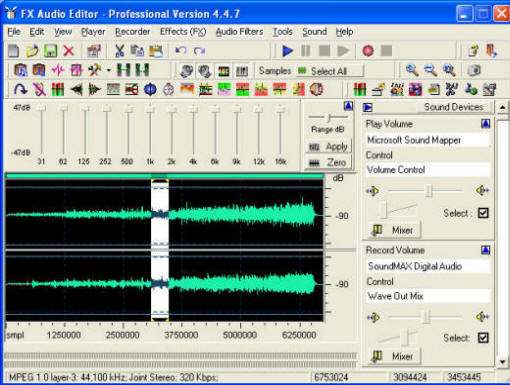Image resolution: width=510 pixels, height=385 pixels.
Task: Start recording with red record button
Action: point(368,51)
